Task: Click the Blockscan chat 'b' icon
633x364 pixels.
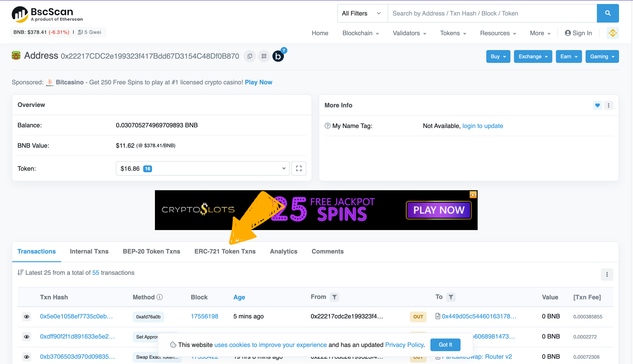Action: (278, 56)
